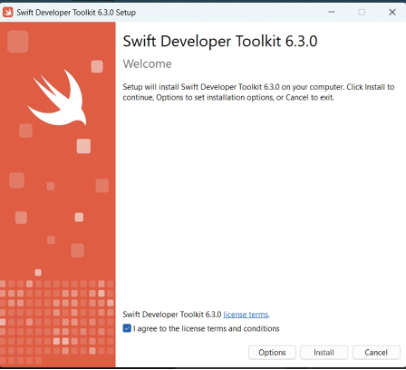Cancel the installation
The image size is (406, 370).
(376, 352)
